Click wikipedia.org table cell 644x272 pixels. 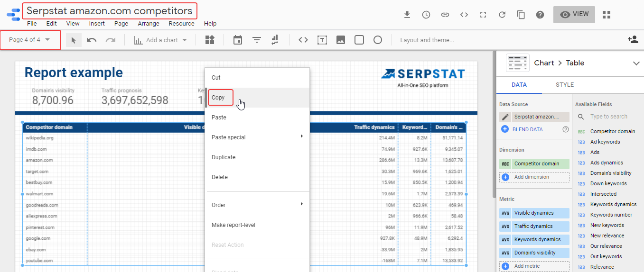tap(40, 138)
